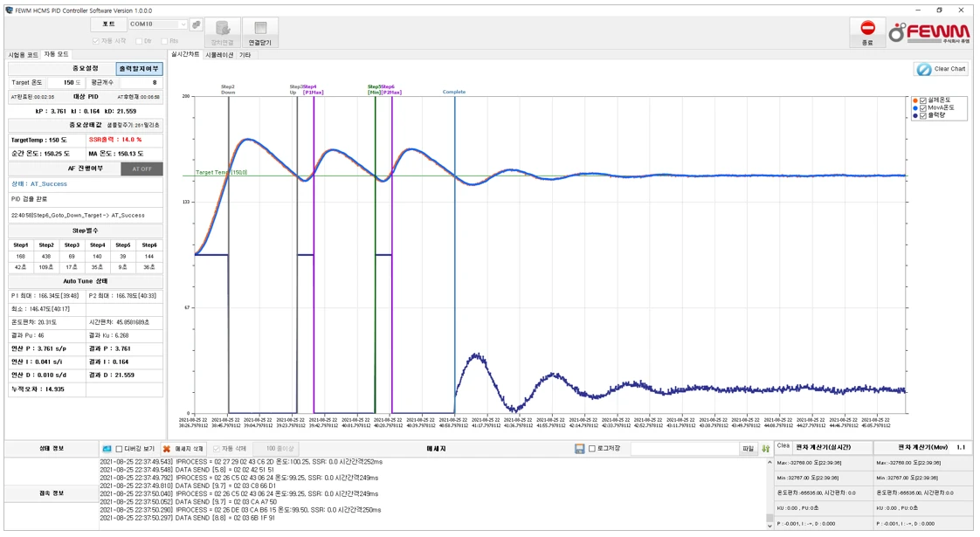Click the blue MovA온도 legend color dot

915,108
